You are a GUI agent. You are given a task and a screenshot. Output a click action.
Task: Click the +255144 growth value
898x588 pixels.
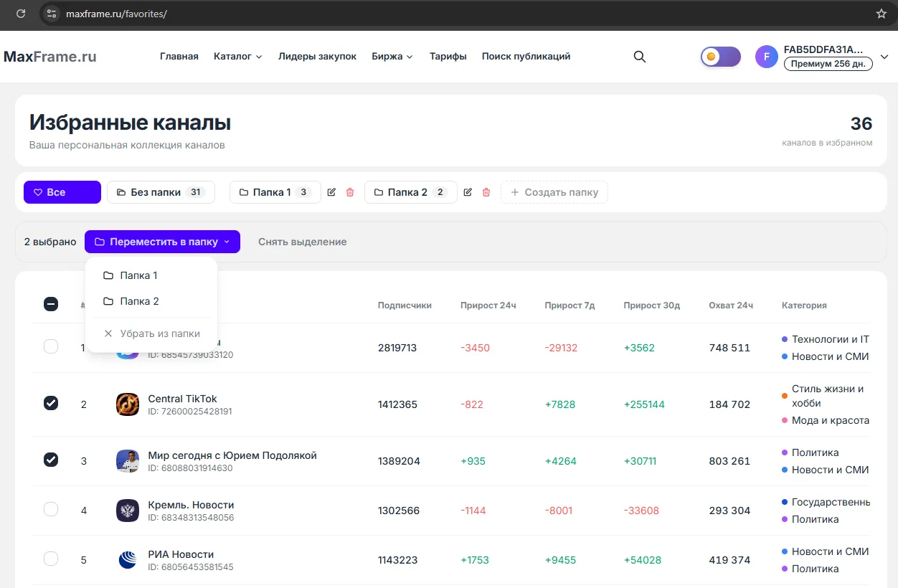[644, 404]
